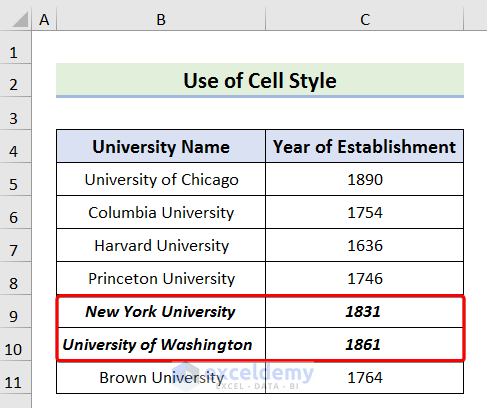Image resolution: width=487 pixels, height=408 pixels.
Task: Select row 8 header
Action: [x=15, y=278]
